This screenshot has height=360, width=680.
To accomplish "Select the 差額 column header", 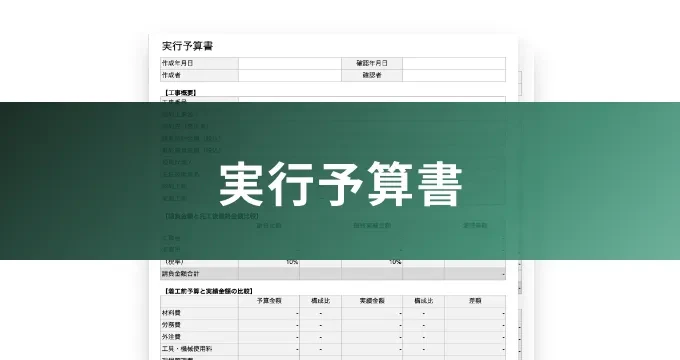I will pos(475,301).
